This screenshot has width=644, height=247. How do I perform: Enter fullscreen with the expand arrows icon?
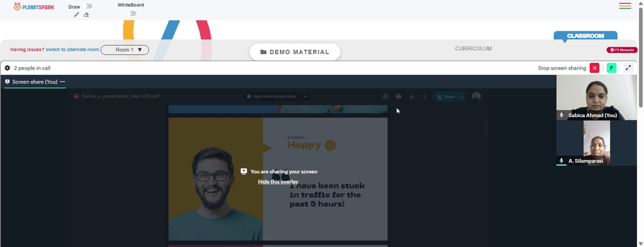click(628, 68)
